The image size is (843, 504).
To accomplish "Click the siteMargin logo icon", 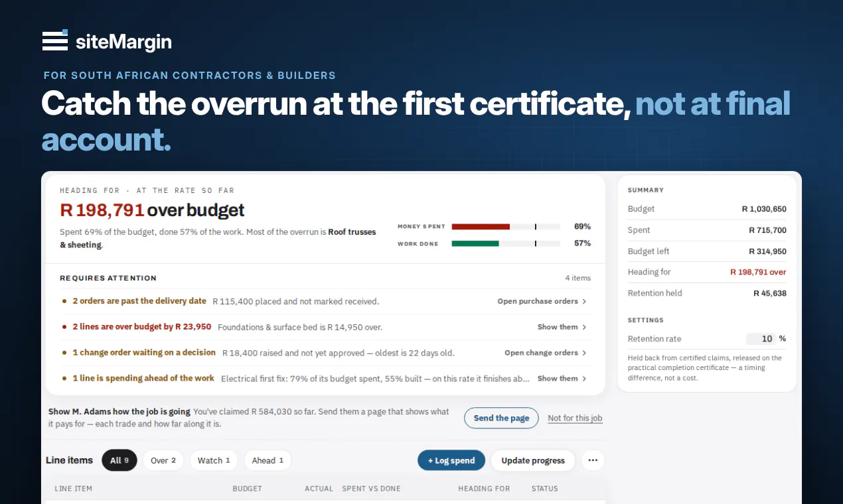I will click(x=55, y=40).
